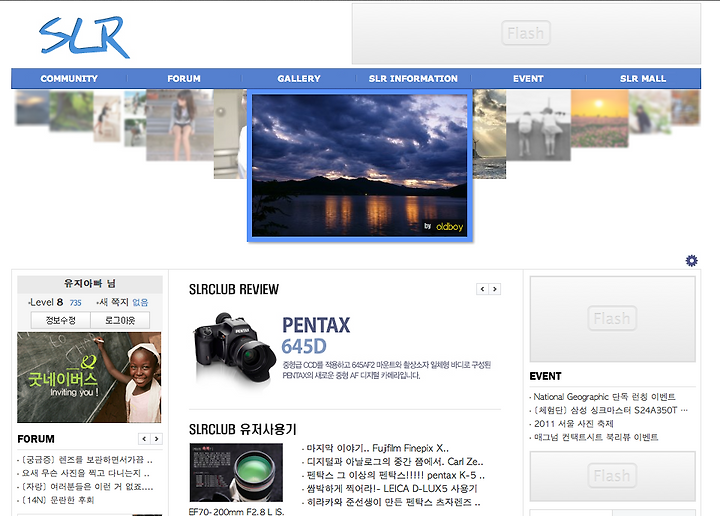Open the FORUM menu in navigation bar
720x516 pixels.
click(184, 79)
